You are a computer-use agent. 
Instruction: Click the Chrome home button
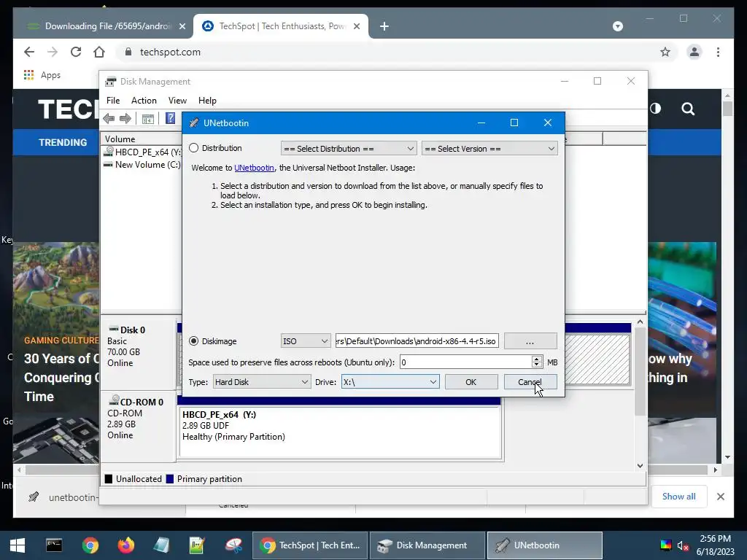(x=99, y=52)
